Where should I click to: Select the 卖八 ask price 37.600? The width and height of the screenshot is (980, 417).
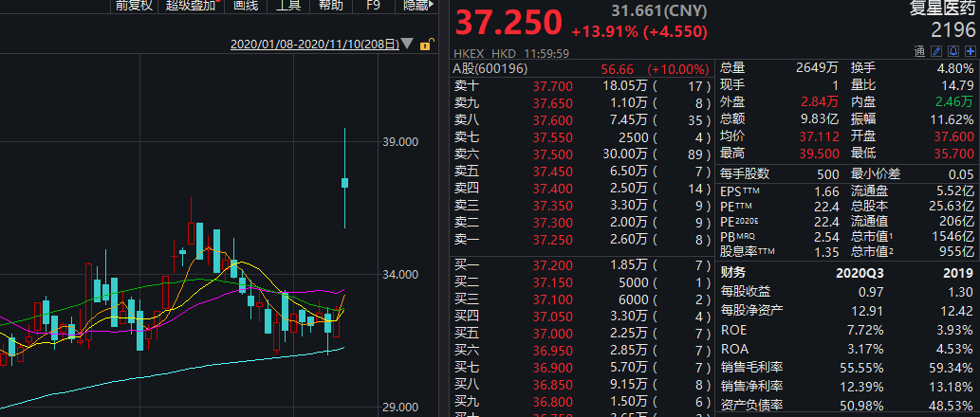[x=552, y=119]
